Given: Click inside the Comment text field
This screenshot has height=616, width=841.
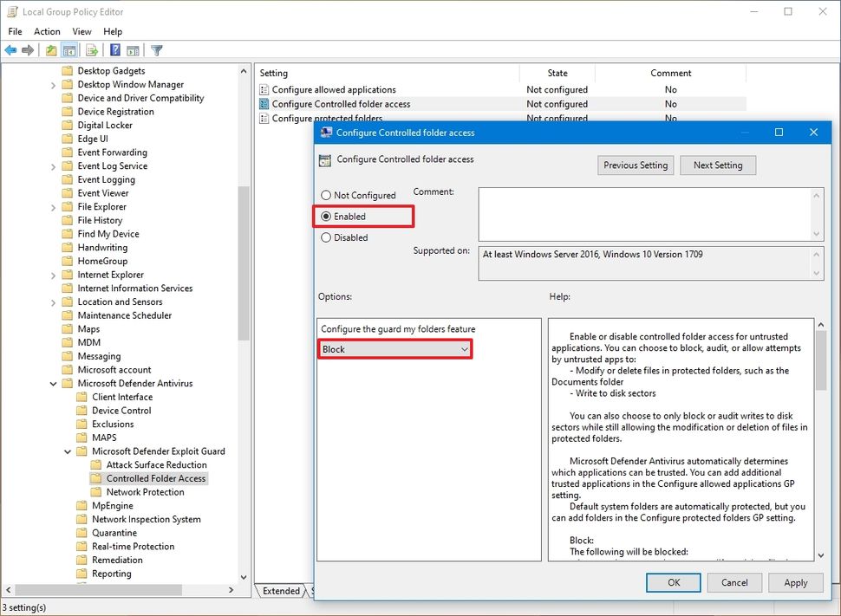Looking at the screenshot, I should pos(646,212).
